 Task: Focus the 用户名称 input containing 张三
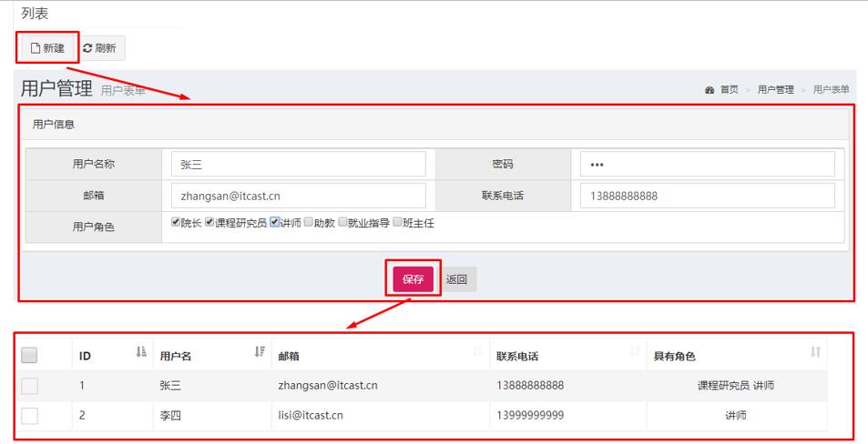point(299,164)
